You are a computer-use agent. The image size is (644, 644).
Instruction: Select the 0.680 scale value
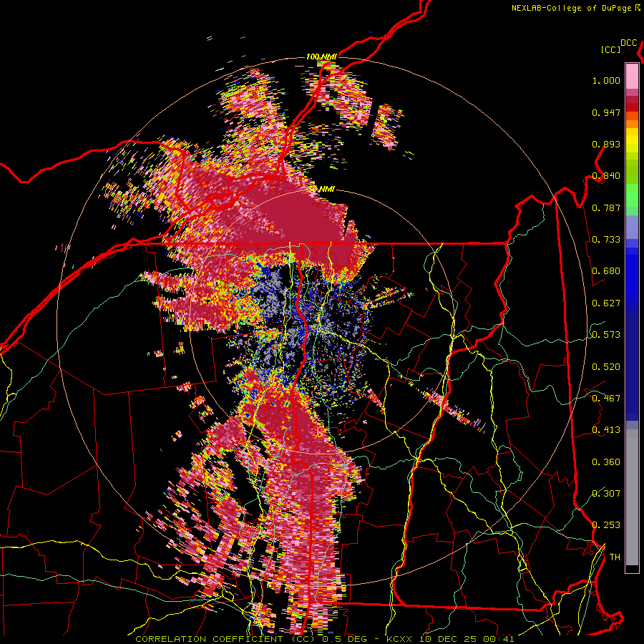[x=606, y=271]
